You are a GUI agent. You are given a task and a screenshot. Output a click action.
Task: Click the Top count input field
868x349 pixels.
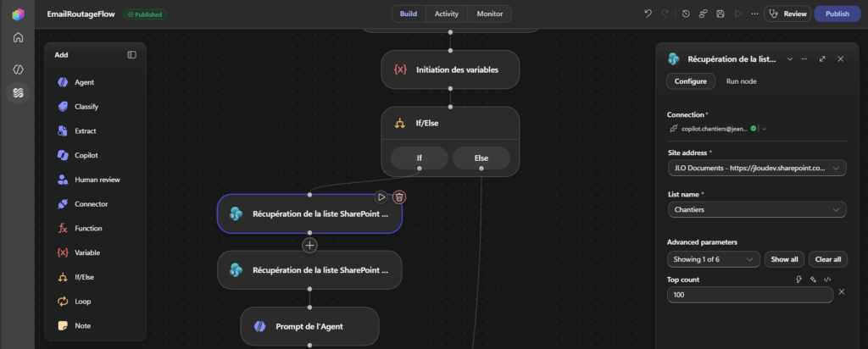[750, 295]
